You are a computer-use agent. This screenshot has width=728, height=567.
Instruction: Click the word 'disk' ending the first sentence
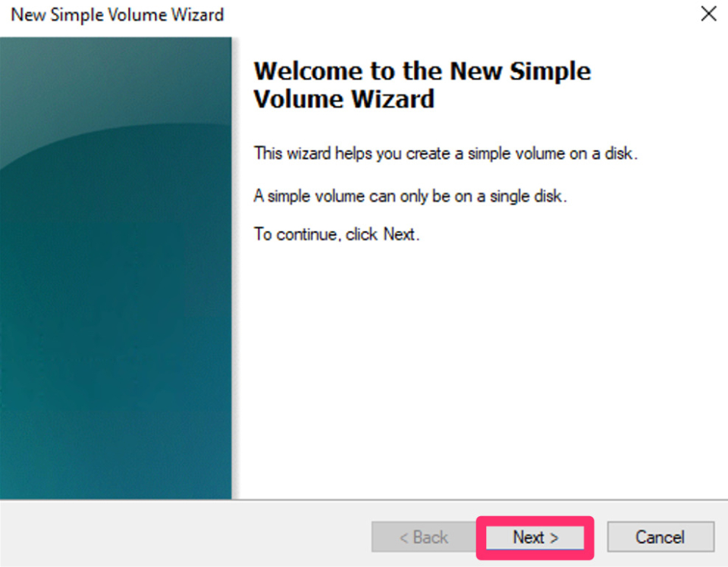[x=619, y=153]
